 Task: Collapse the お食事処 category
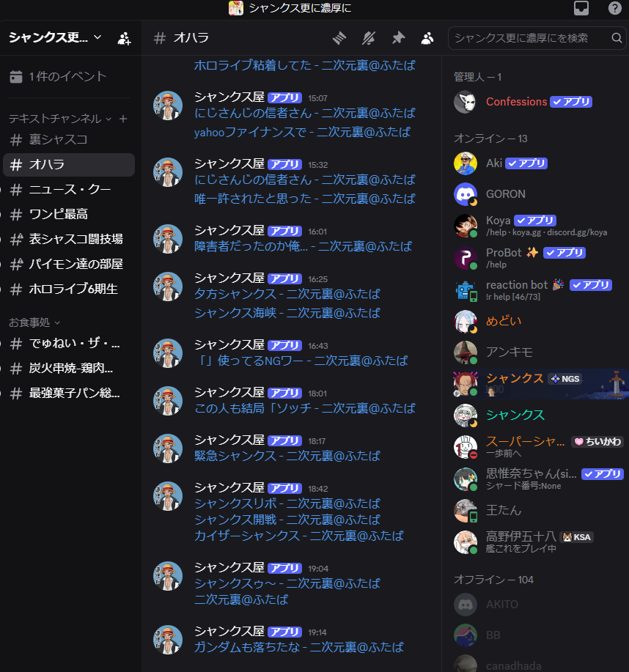pos(34,322)
